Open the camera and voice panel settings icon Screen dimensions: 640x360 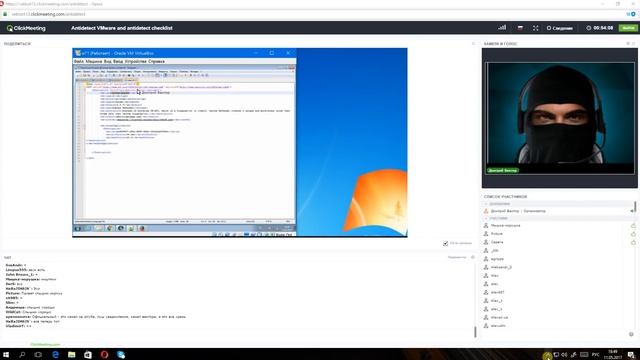(x=628, y=43)
